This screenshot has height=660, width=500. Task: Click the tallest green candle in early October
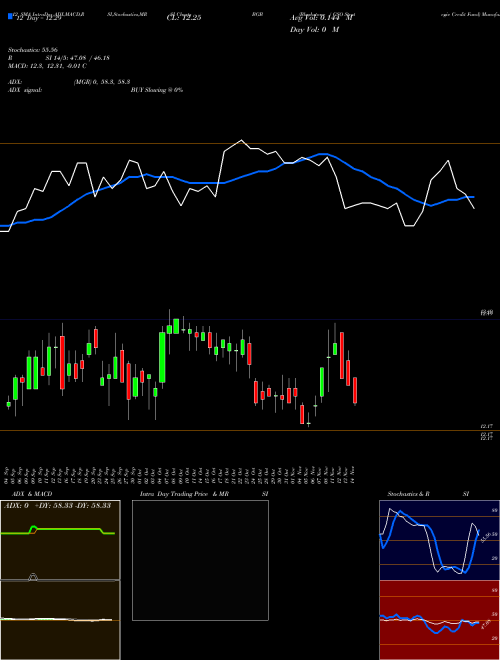tap(162, 357)
